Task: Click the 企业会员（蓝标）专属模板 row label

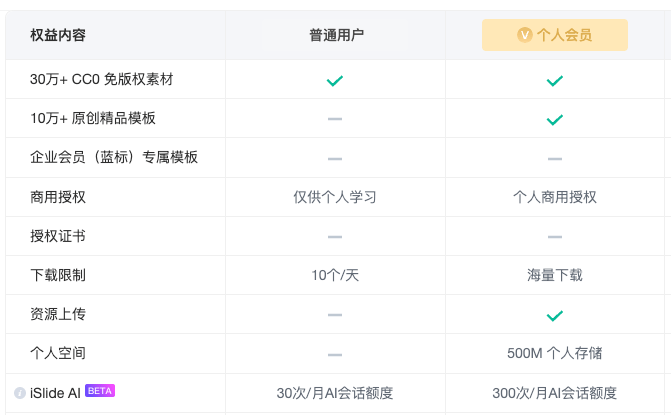Action: [x=114, y=157]
